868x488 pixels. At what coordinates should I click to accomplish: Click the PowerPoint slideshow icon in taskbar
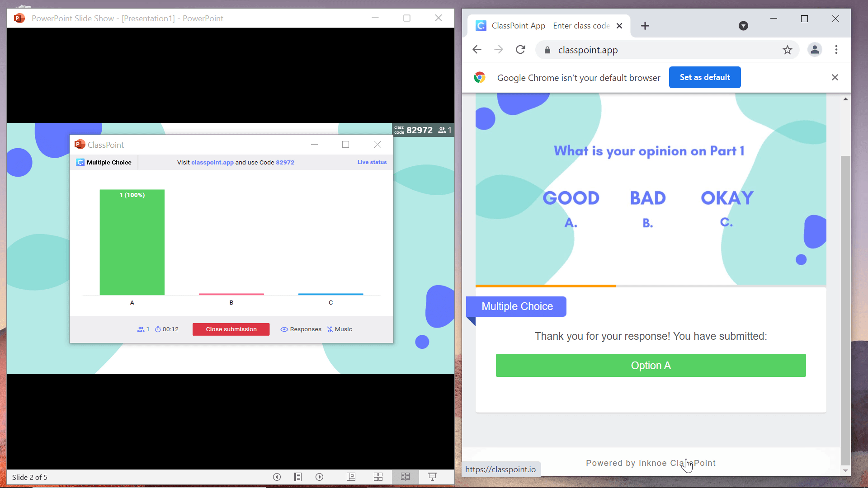point(433,477)
